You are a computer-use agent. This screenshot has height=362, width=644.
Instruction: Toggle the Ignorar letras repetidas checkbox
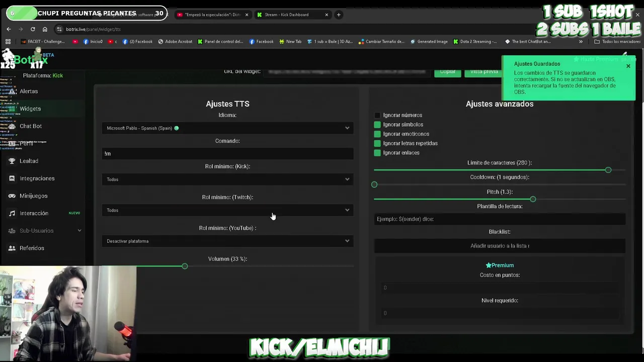pos(377,143)
